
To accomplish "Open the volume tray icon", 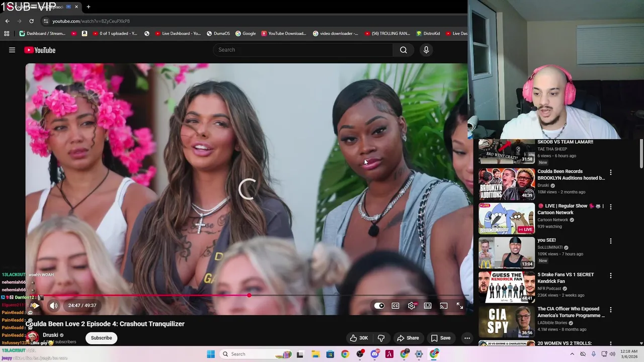I will point(612,354).
